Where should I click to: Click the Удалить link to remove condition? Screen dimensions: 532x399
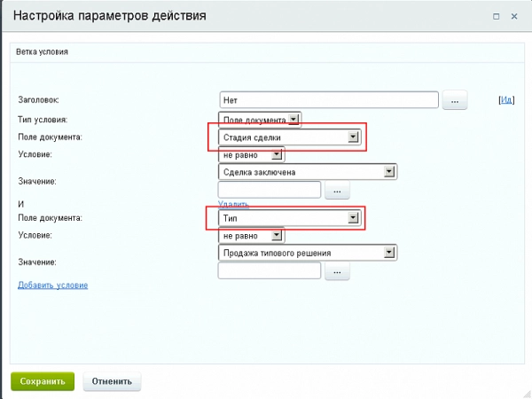click(234, 205)
